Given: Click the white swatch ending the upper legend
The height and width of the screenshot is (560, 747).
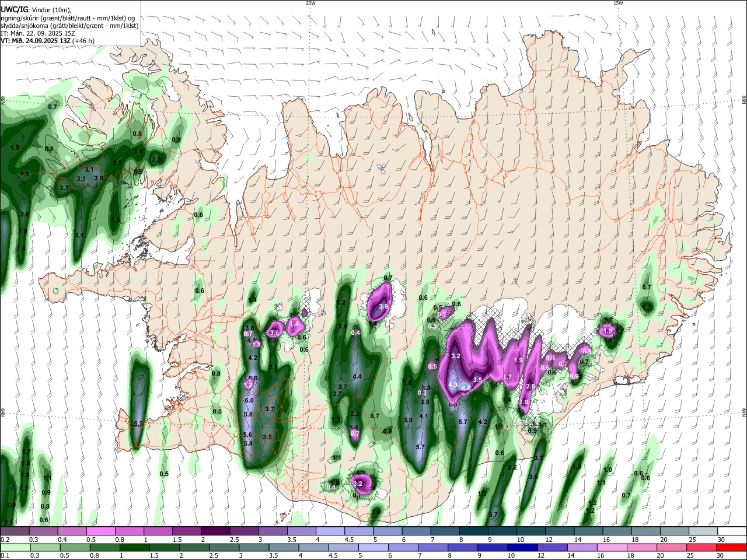Looking at the screenshot, I should 731,531.
